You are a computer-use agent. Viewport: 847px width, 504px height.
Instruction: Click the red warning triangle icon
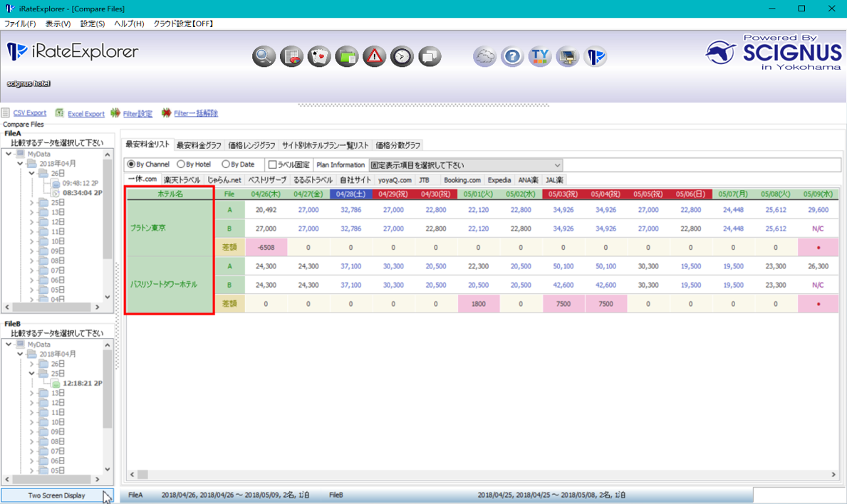[x=374, y=56]
